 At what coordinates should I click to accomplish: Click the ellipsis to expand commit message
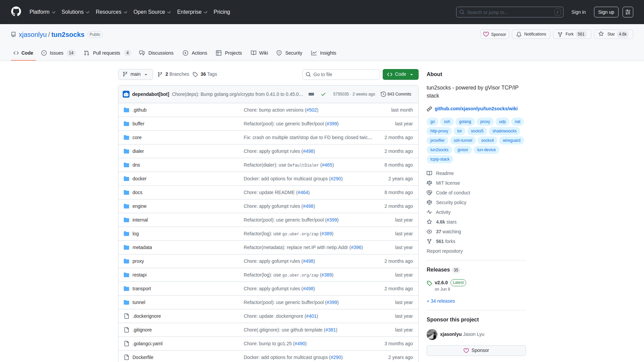coord(311,94)
